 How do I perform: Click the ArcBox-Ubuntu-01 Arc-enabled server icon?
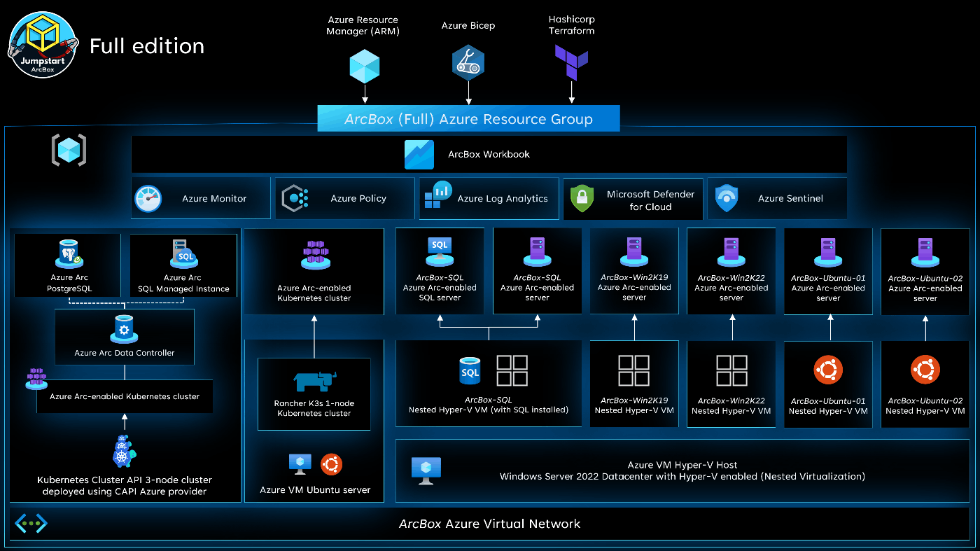(828, 253)
